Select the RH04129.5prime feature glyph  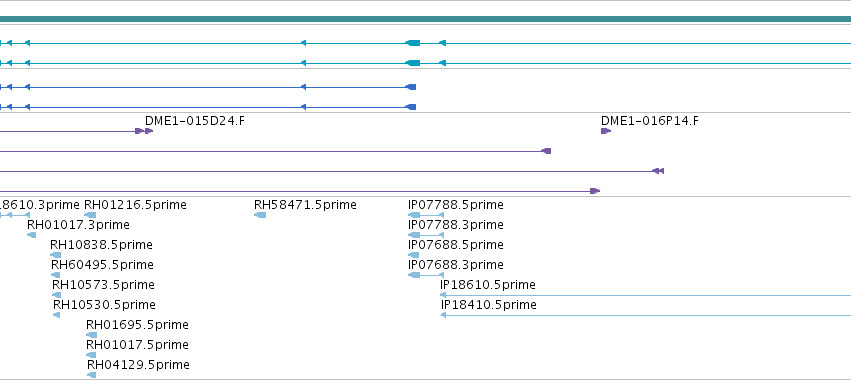92,375
